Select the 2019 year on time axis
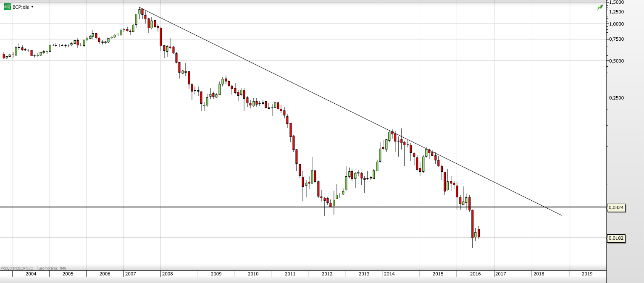Image resolution: width=644 pixels, height=283 pixels. [587, 274]
